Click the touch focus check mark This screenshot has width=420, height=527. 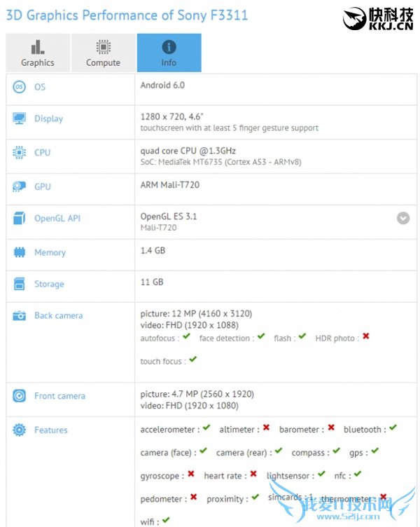(x=192, y=360)
